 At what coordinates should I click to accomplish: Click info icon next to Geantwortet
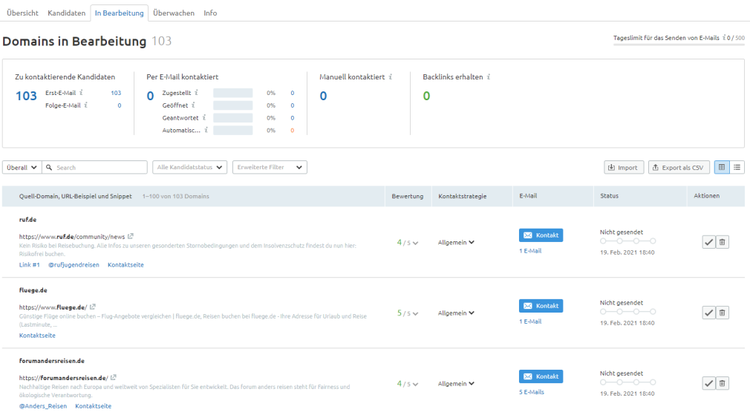[x=204, y=117]
